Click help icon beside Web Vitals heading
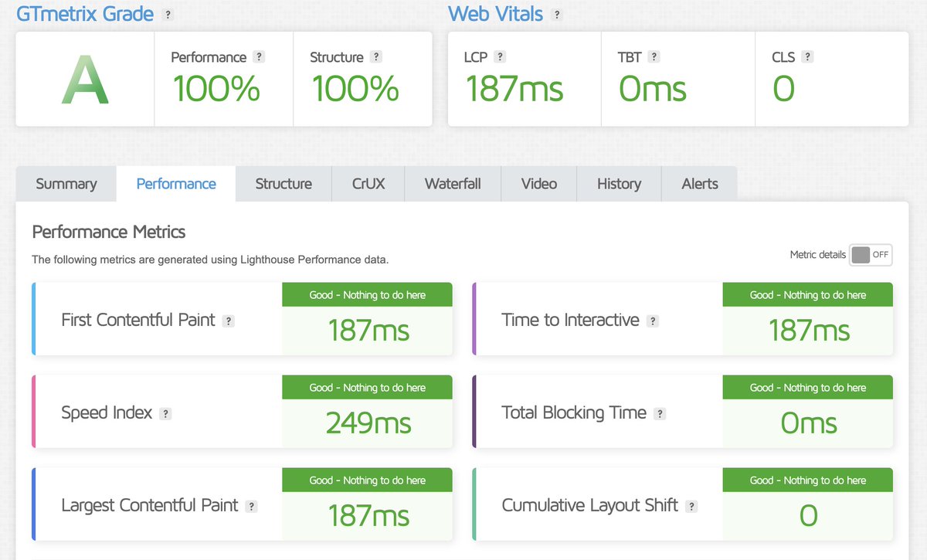 pyautogui.click(x=557, y=15)
